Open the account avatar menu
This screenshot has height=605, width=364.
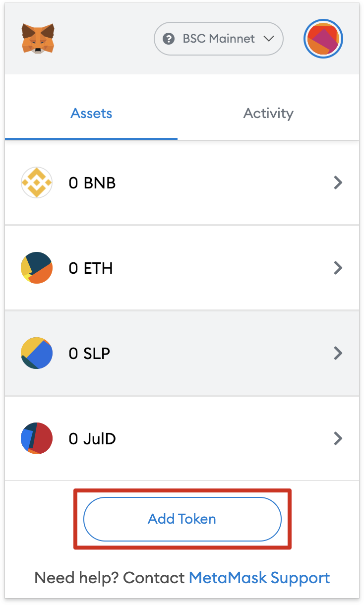pyautogui.click(x=323, y=39)
